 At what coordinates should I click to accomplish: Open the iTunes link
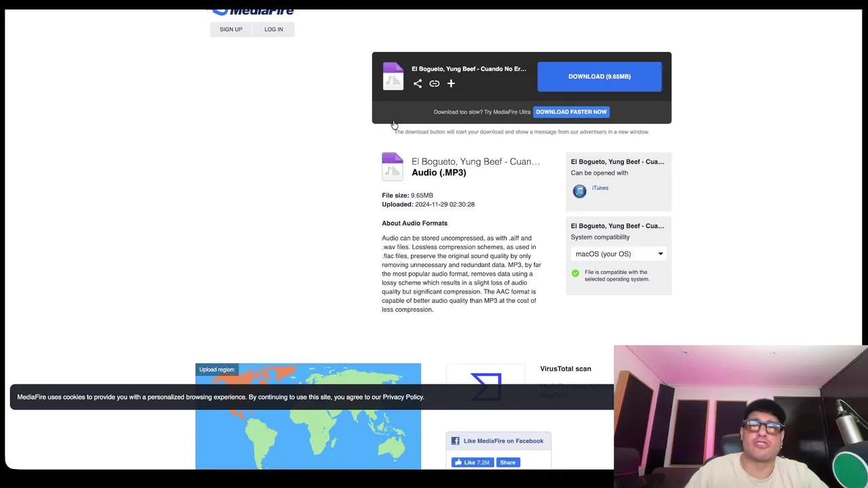tap(600, 188)
